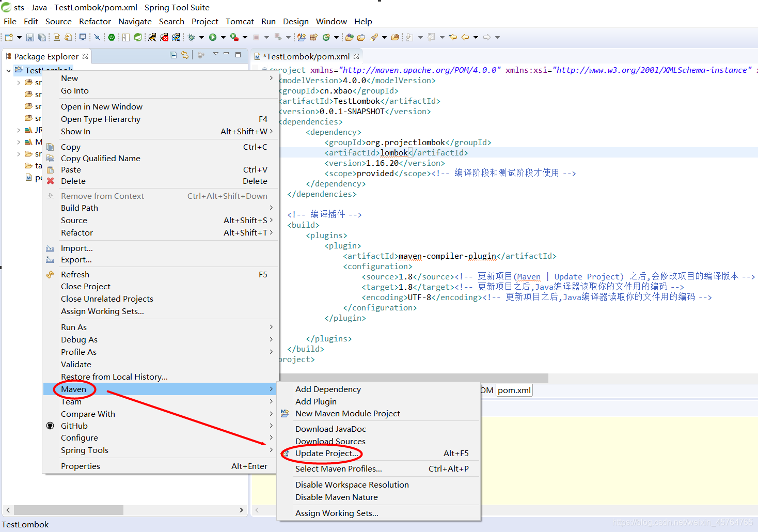This screenshot has height=532, width=758.
Task: Save all open editors with Save All icon
Action: (x=42, y=37)
